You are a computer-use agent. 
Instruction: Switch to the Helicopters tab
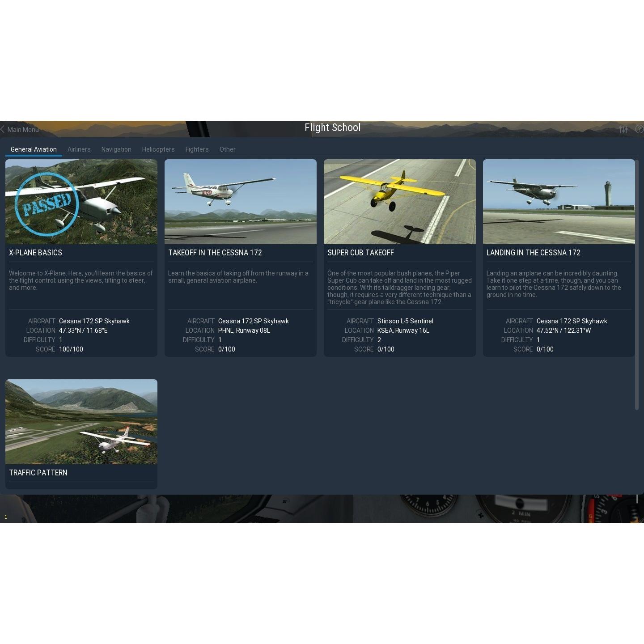click(x=158, y=149)
